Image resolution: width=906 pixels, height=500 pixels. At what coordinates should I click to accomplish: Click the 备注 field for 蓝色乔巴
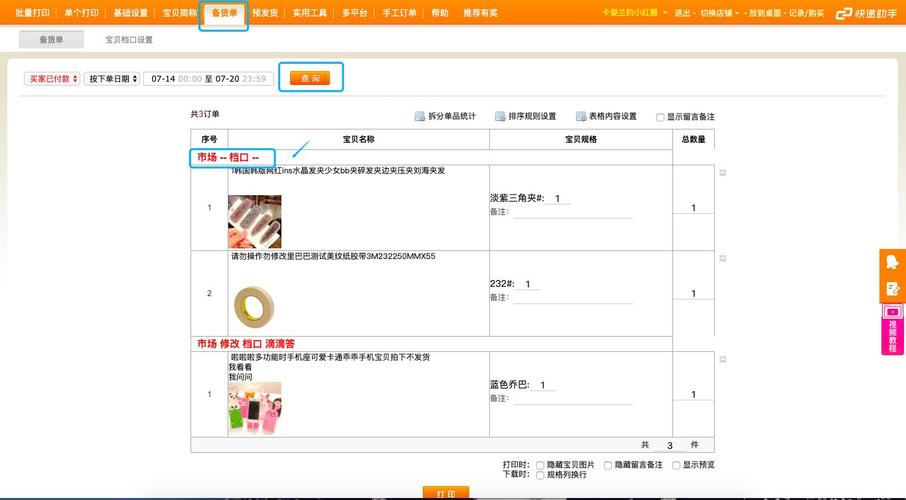coord(573,398)
